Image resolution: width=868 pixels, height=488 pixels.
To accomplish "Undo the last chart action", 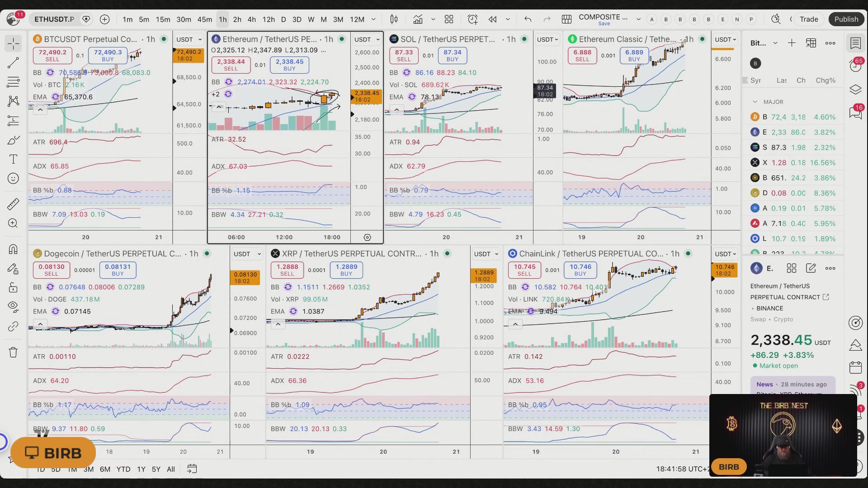I will (528, 19).
